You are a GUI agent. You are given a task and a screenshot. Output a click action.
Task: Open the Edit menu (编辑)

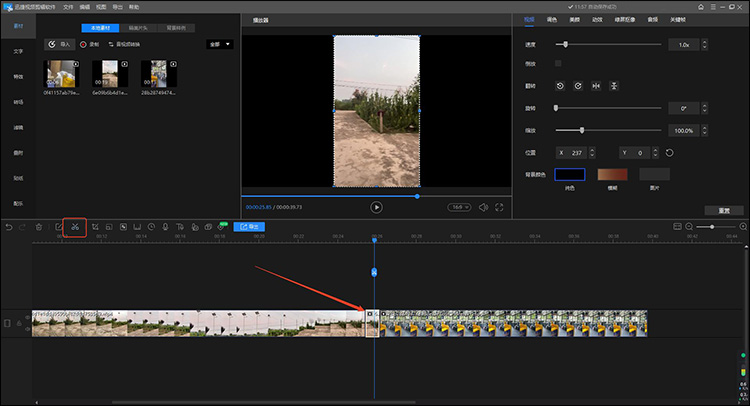point(85,7)
